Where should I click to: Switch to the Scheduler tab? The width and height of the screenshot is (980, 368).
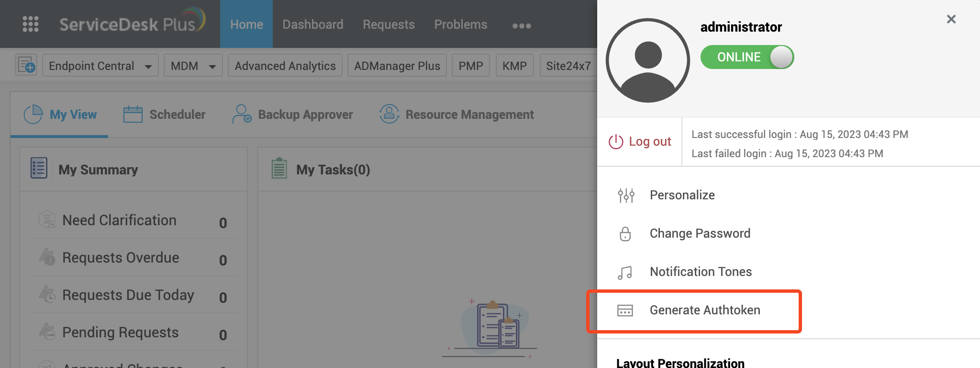[164, 115]
